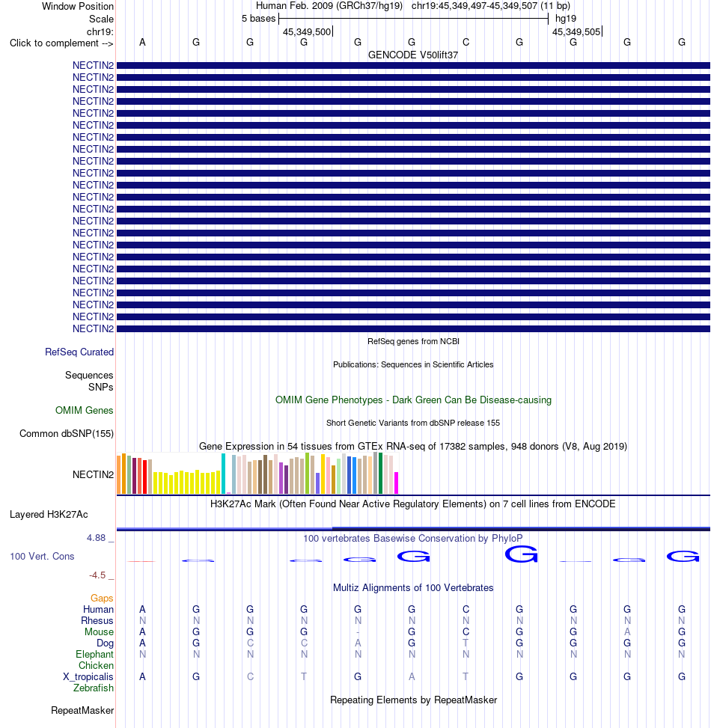Viewport: 711px width, 728px height.
Task: Click the blue H3K27Ac signal bar
Action: click(x=413, y=528)
